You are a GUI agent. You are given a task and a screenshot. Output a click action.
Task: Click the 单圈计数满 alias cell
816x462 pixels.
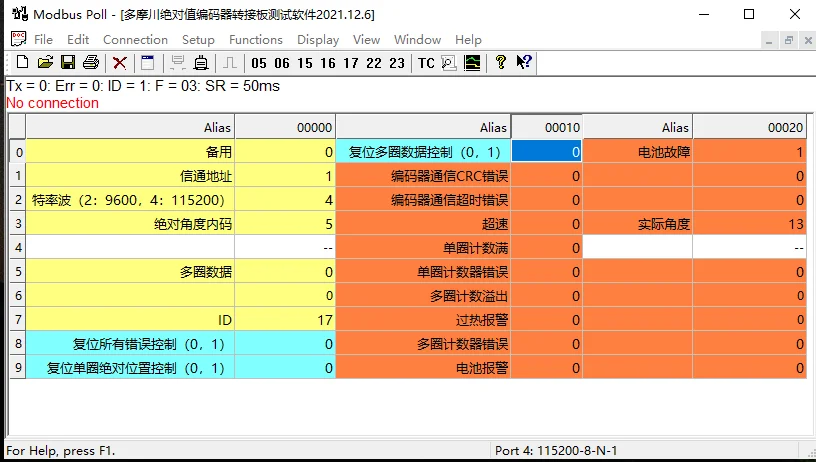(x=424, y=248)
